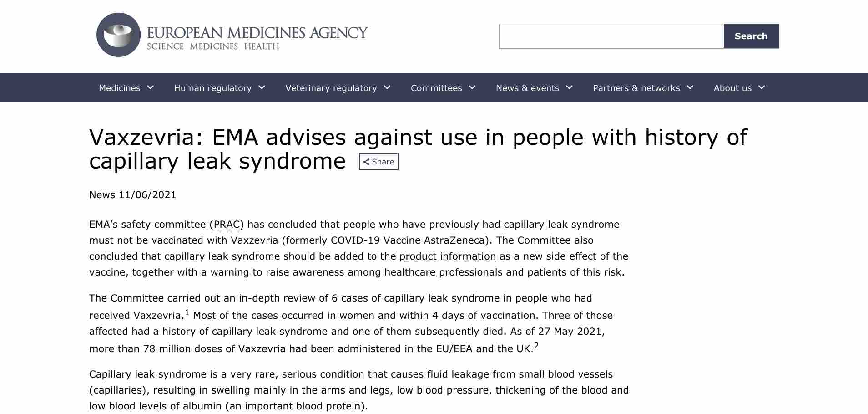This screenshot has width=868, height=414.
Task: Focus the site search input field
Action: [x=611, y=36]
